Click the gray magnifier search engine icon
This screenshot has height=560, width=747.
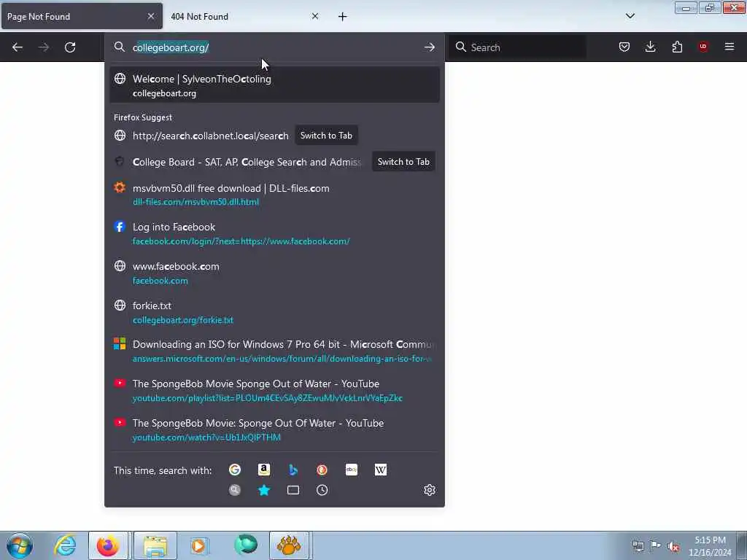235,490
